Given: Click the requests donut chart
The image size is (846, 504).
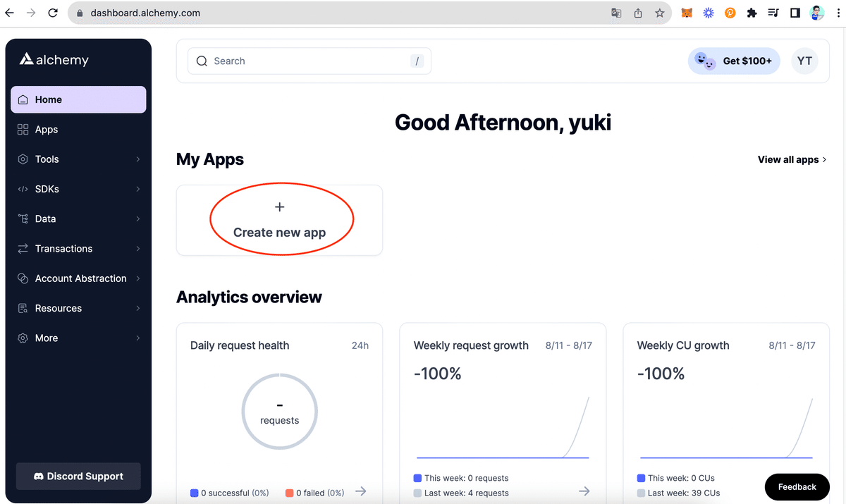Looking at the screenshot, I should coord(280,412).
